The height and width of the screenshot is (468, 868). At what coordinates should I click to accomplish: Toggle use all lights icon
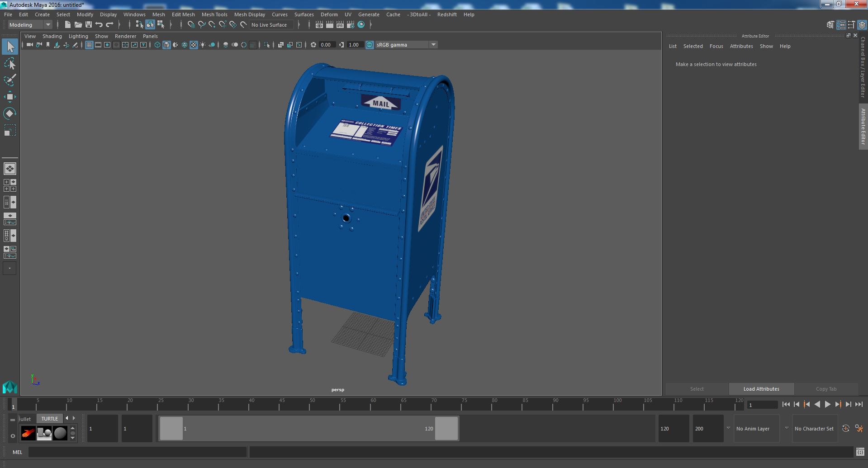click(x=203, y=45)
